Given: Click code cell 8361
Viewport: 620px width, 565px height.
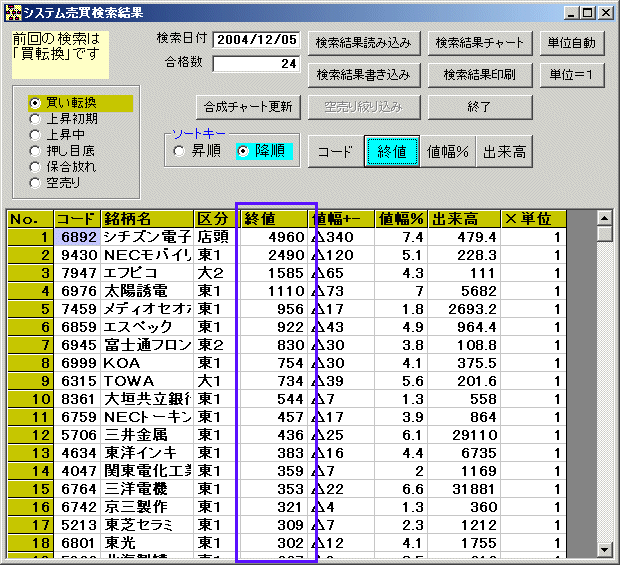Looking at the screenshot, I should [x=77, y=399].
